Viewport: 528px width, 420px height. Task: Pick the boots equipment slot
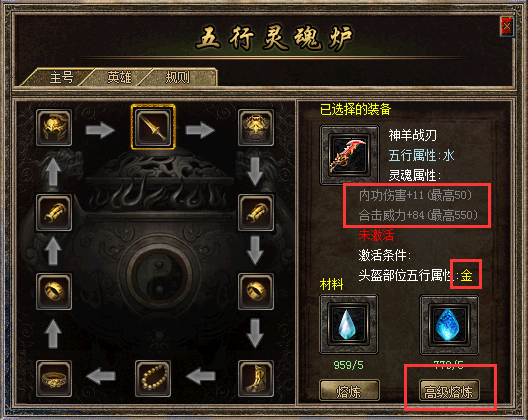(x=256, y=378)
